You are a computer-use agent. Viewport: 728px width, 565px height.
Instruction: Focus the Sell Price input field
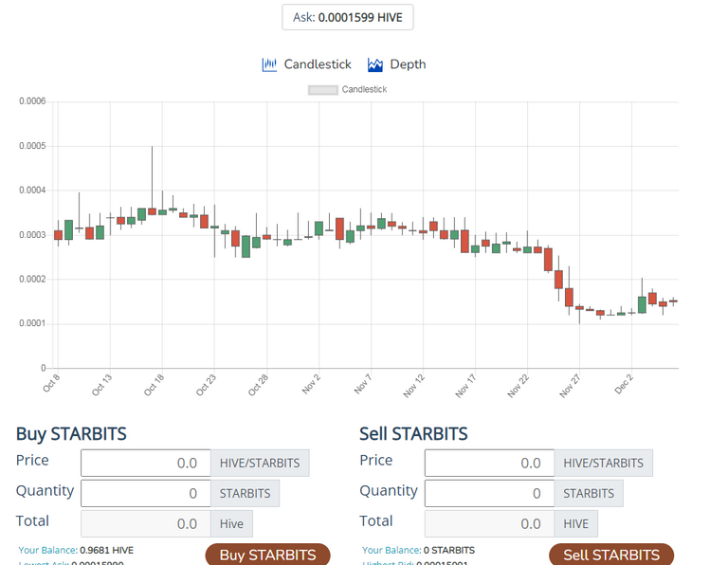coord(489,463)
